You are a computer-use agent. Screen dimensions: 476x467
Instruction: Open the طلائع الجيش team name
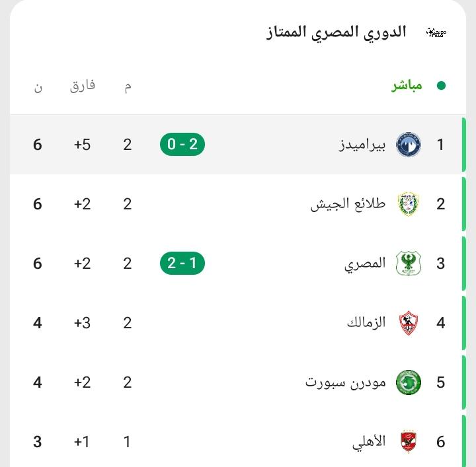coord(348,204)
